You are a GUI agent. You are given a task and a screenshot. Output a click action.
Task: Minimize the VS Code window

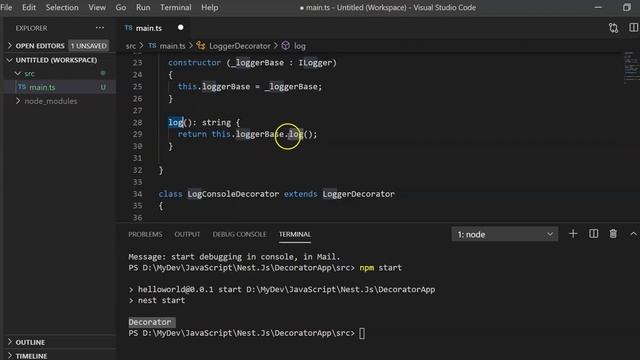click(x=598, y=7)
